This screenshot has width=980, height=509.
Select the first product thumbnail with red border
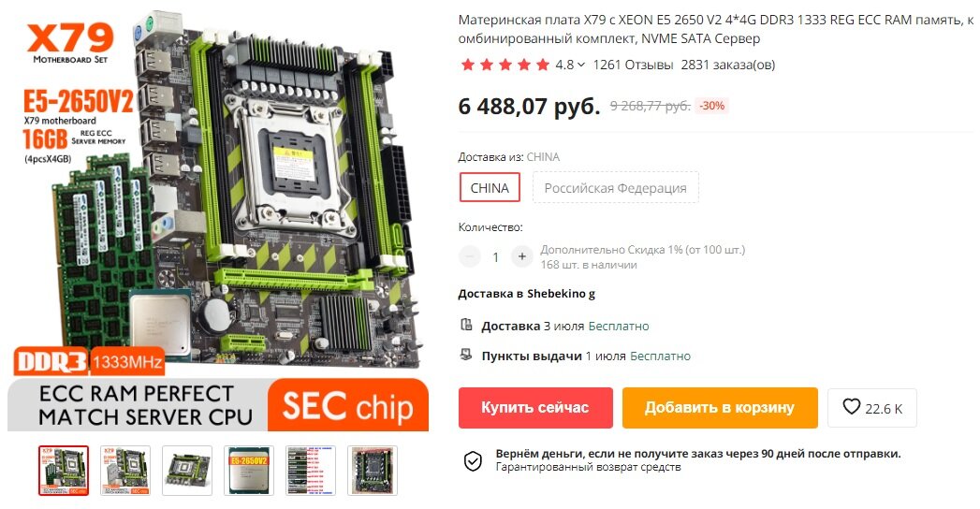64,471
